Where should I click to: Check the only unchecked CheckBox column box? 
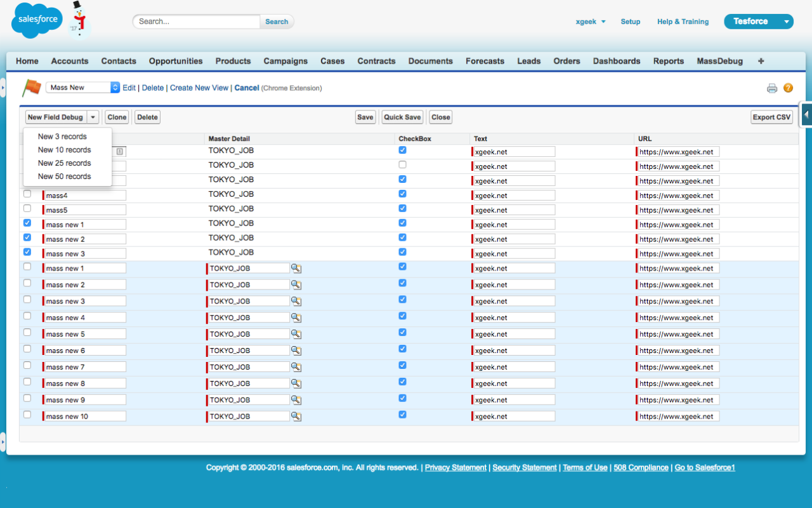[402, 164]
